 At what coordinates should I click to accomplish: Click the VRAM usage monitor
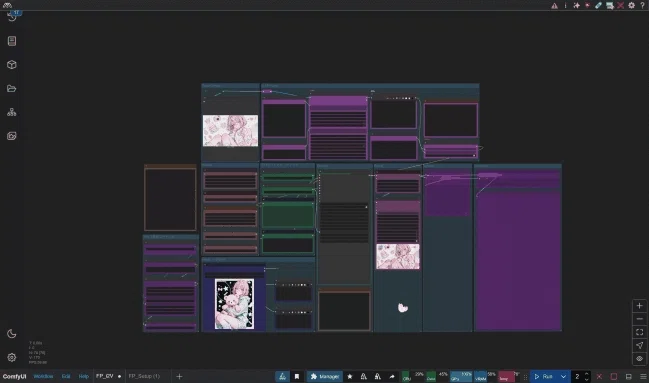(x=485, y=376)
